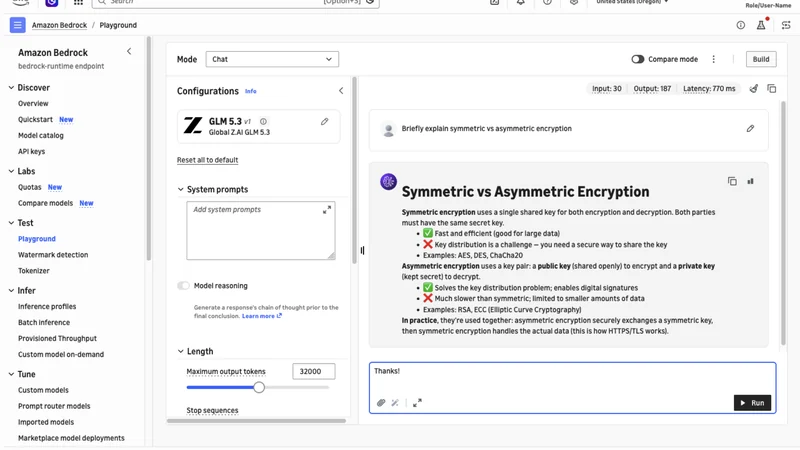Copy the model response icon
The image size is (800, 450).
732,181
